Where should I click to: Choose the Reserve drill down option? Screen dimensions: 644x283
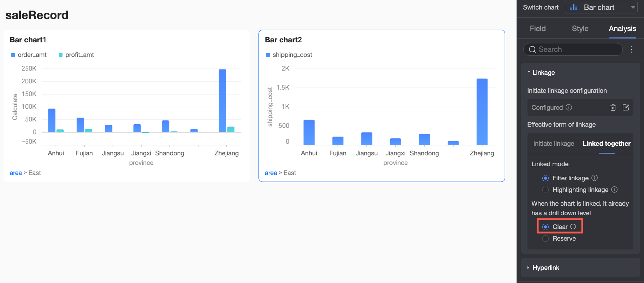[545, 239]
